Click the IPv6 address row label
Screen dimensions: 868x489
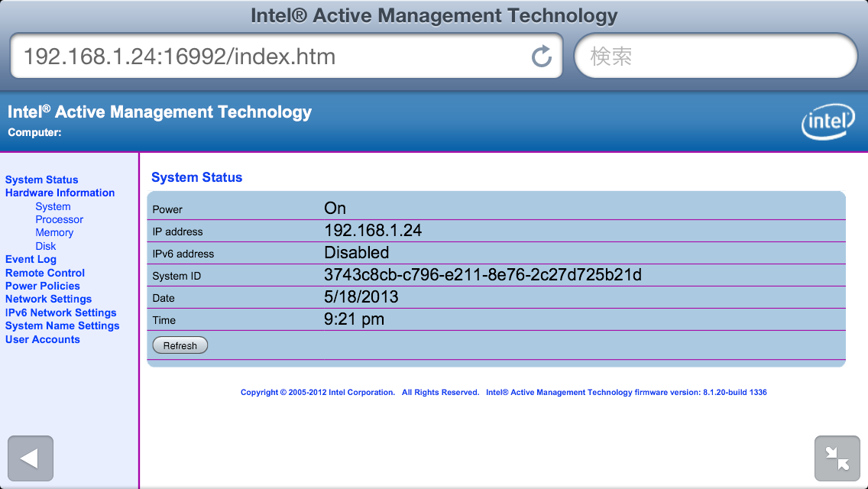[x=183, y=254]
